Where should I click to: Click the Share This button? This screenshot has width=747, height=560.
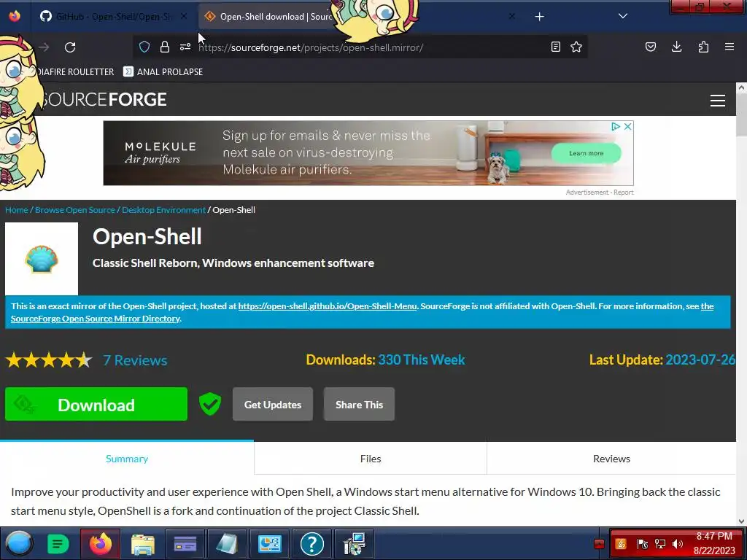(359, 404)
